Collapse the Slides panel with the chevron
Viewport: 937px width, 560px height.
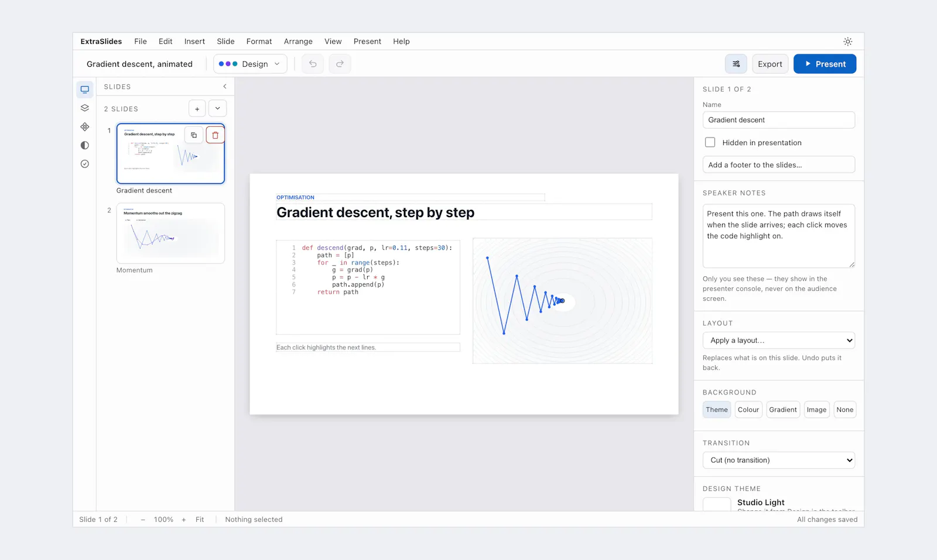point(225,87)
